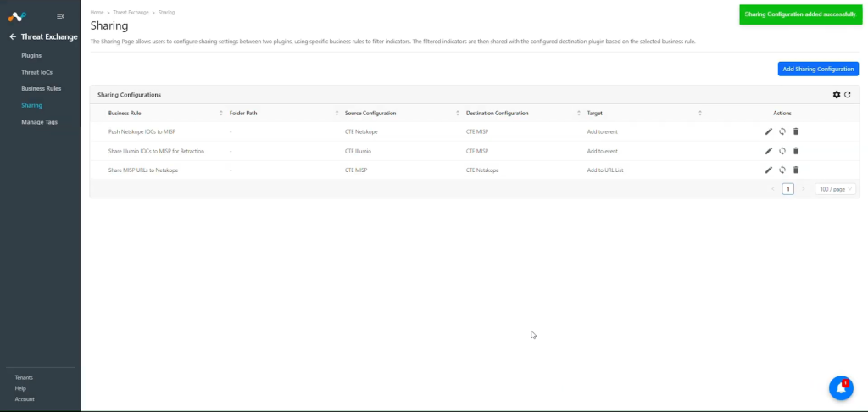Click Add Sharing Configuration button
This screenshot has width=868, height=412.
(818, 70)
